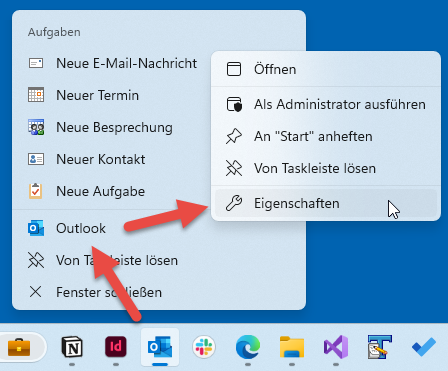Click the briefcase icon in the taskbar
448x371 pixels.
19,347
